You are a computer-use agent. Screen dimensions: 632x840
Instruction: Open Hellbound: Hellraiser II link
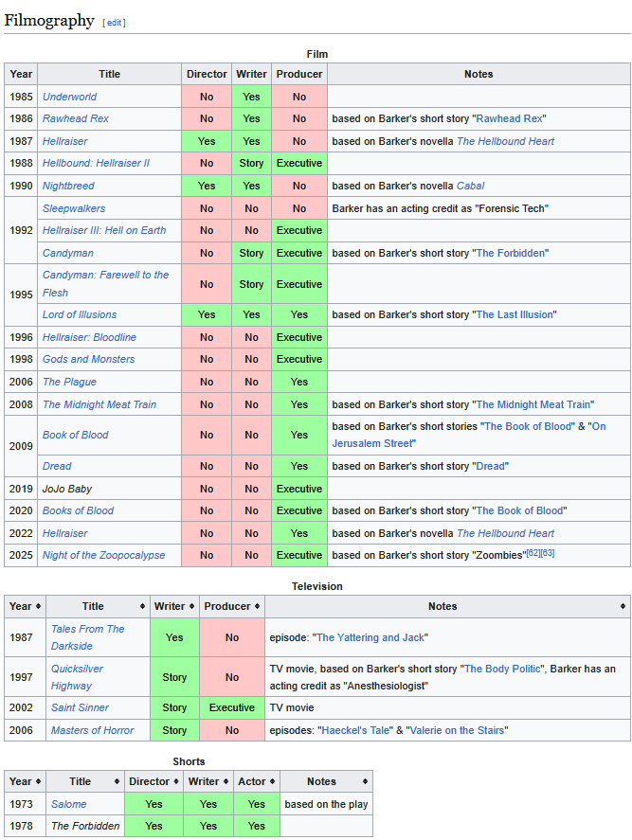96,164
